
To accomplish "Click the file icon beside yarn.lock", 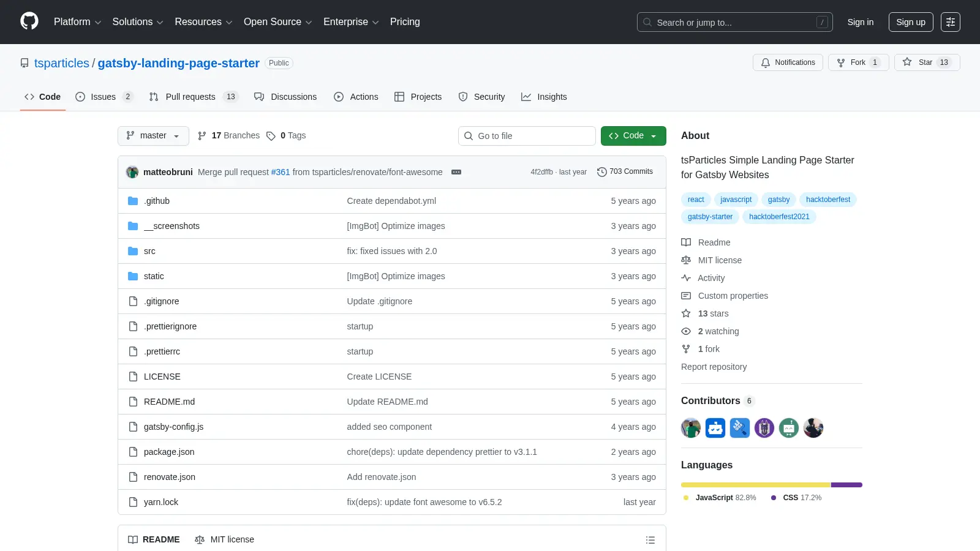I will (133, 502).
